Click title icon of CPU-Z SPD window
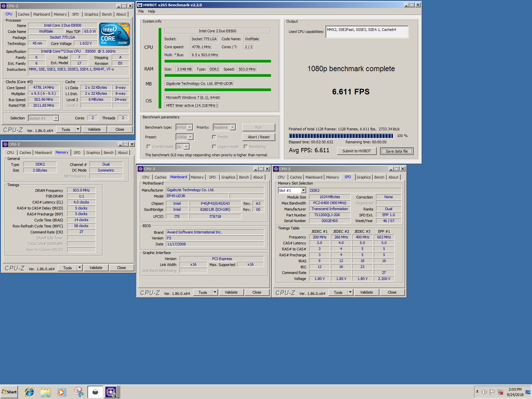 tap(276, 169)
